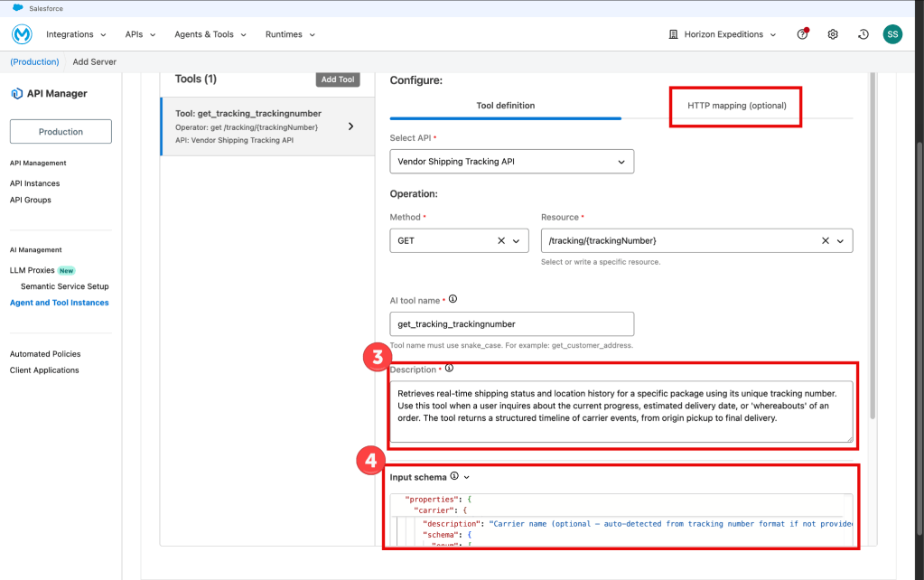This screenshot has height=580, width=924.
Task: Open the Method dropdown arrow
Action: pos(517,241)
